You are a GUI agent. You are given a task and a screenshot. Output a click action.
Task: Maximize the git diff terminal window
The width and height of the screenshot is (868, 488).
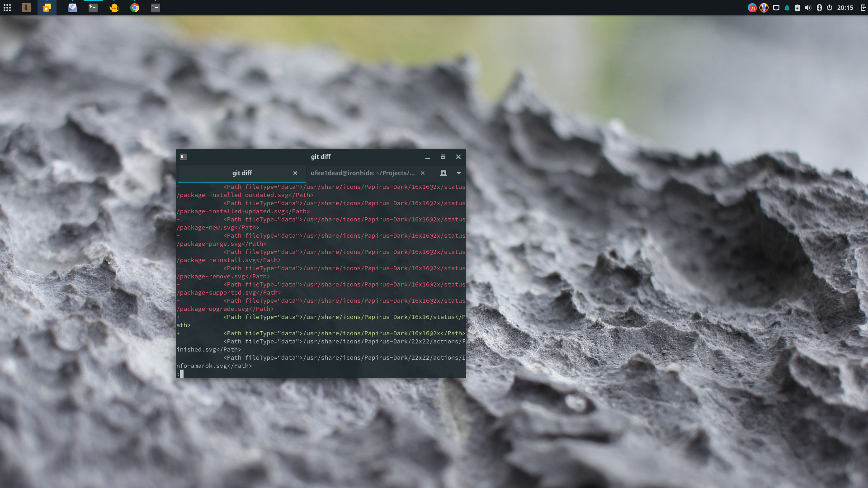(x=443, y=157)
